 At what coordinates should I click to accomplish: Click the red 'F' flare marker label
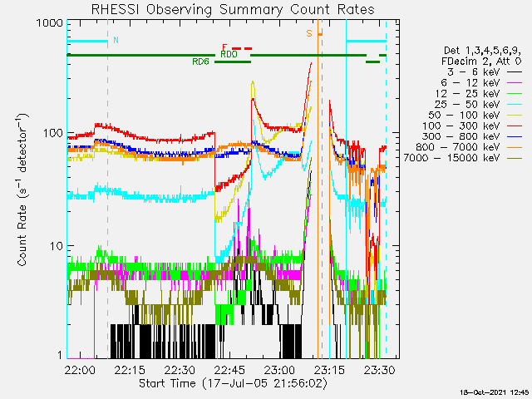[224, 47]
